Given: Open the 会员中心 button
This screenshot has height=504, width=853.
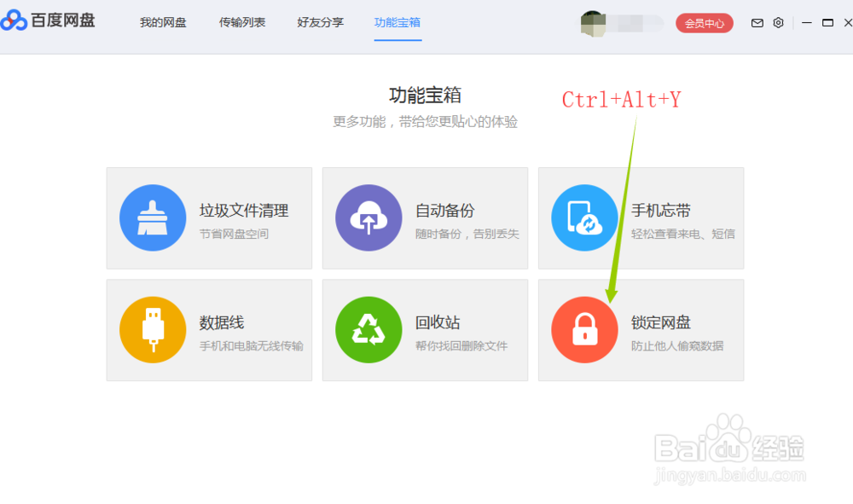Looking at the screenshot, I should pos(704,23).
